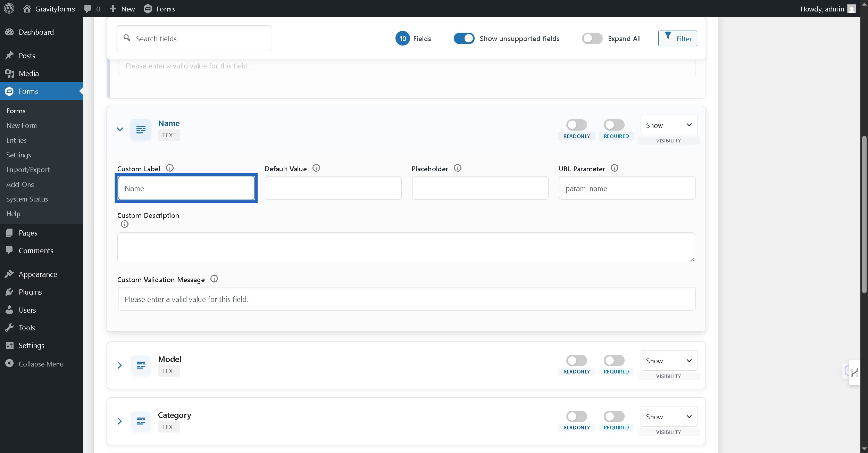Click the WordPress logo icon
Screen dimensions: 868x453
(9, 8)
